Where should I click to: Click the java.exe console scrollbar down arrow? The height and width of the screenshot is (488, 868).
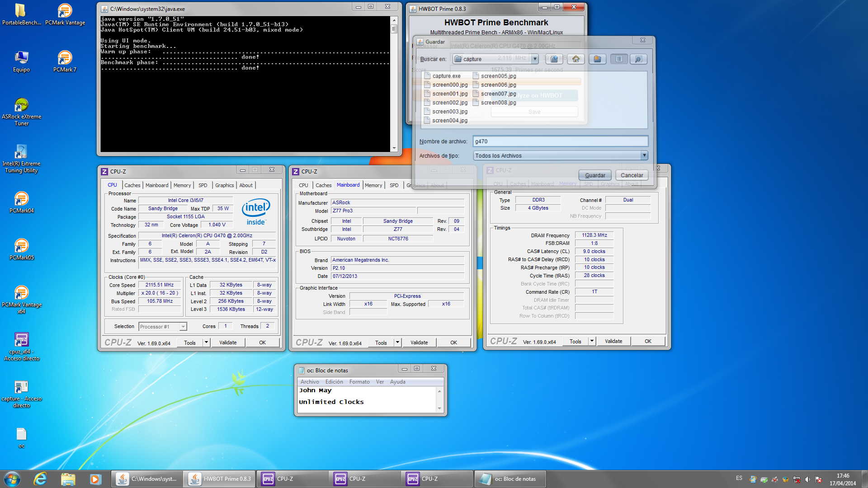394,148
